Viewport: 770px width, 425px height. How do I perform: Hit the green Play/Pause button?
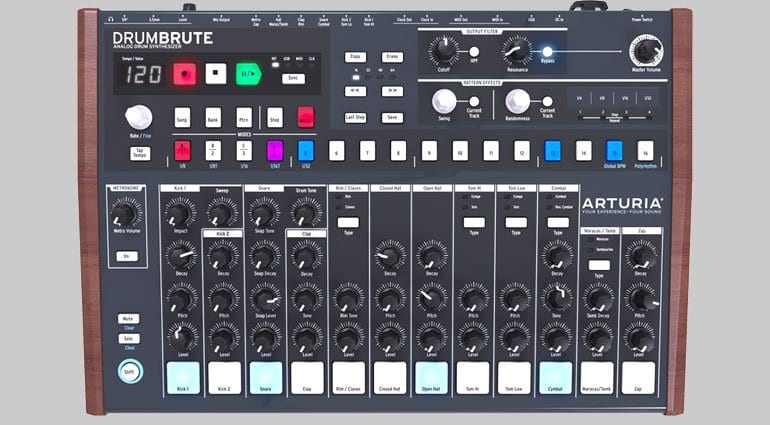[248, 74]
